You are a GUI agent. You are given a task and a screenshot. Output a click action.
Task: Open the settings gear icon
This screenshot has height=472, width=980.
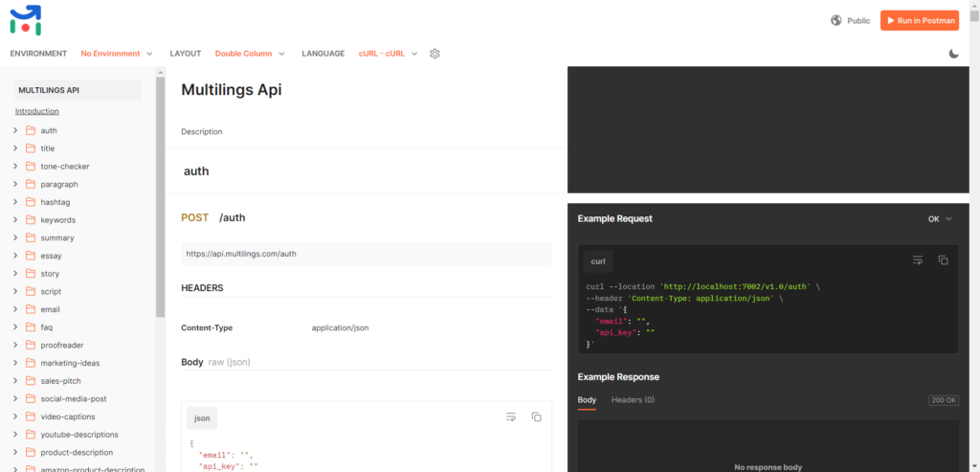pos(435,54)
